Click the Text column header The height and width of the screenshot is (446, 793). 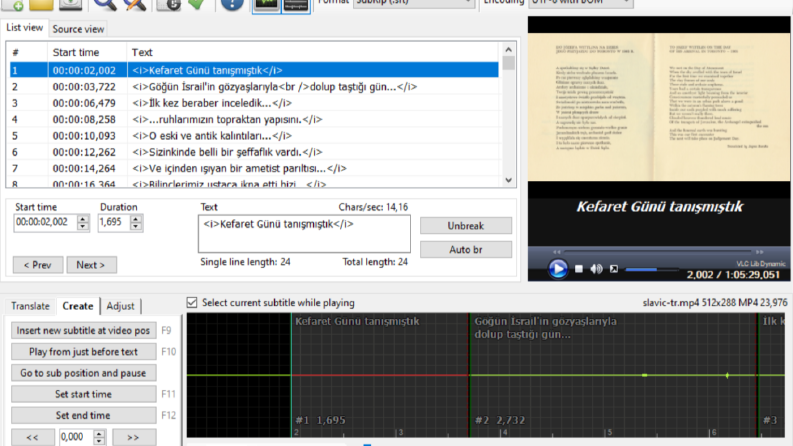click(313, 52)
